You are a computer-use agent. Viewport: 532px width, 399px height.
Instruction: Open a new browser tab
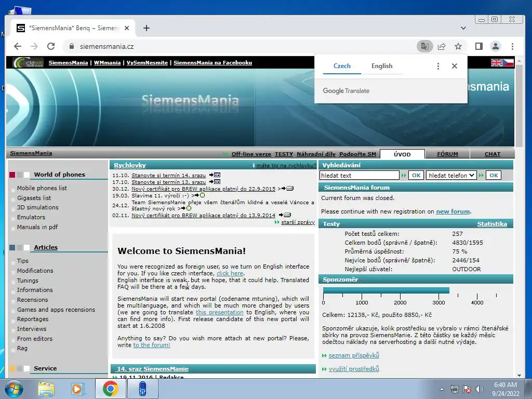coord(146,28)
